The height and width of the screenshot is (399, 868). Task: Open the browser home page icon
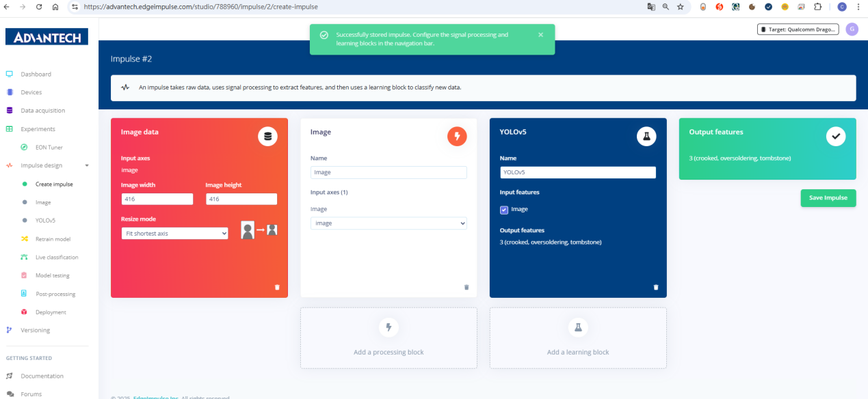click(54, 6)
